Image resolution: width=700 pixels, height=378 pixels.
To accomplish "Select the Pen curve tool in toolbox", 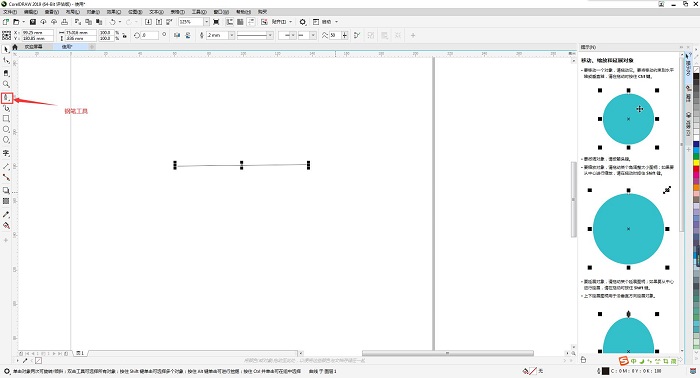I will (x=6, y=98).
